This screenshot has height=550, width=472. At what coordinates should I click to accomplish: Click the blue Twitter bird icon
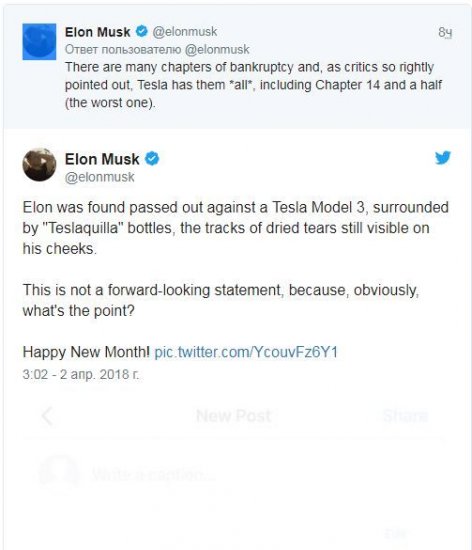[443, 158]
